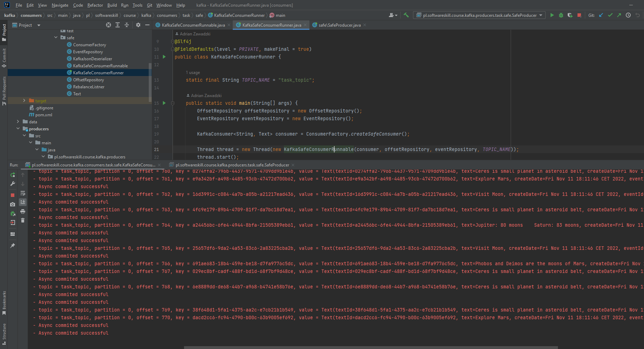This screenshot has width=644, height=349.
Task: Expand the producers folder
Action: coord(18,129)
